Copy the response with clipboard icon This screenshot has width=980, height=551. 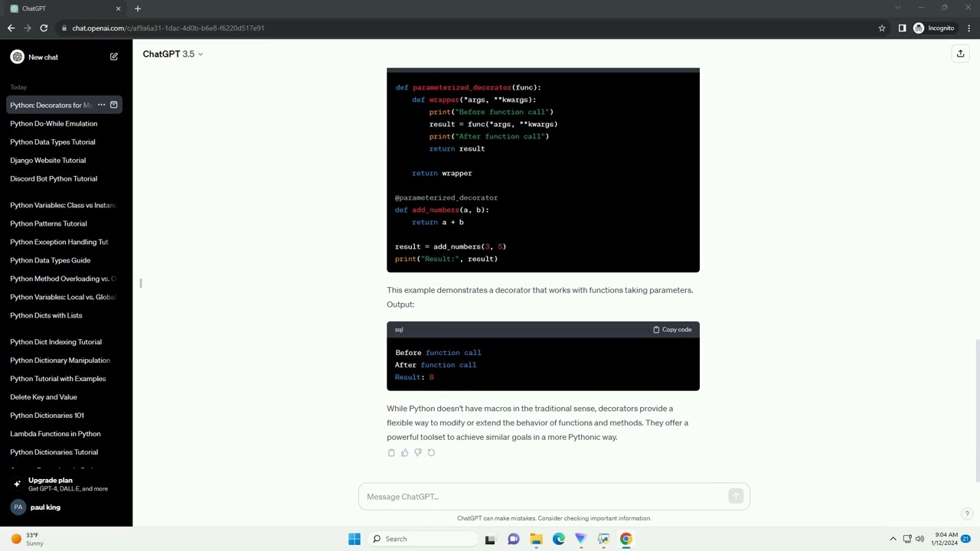[x=391, y=452]
